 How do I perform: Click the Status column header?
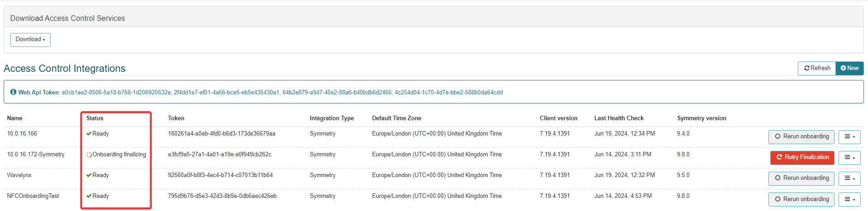pyautogui.click(x=95, y=118)
